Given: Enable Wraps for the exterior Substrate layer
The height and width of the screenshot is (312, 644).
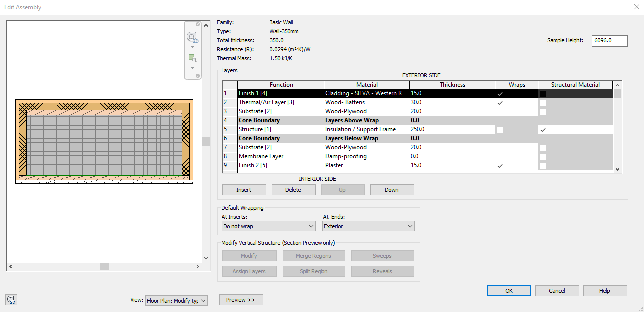Looking at the screenshot, I should [500, 112].
